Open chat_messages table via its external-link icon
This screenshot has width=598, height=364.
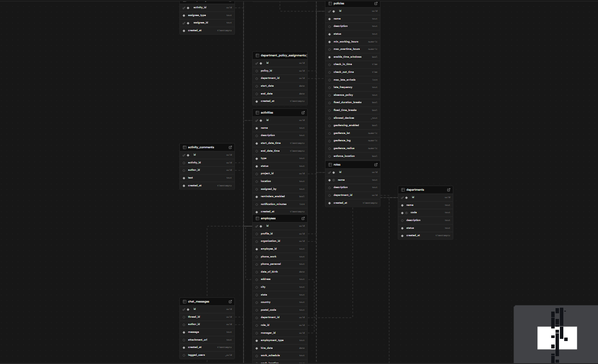point(230,302)
